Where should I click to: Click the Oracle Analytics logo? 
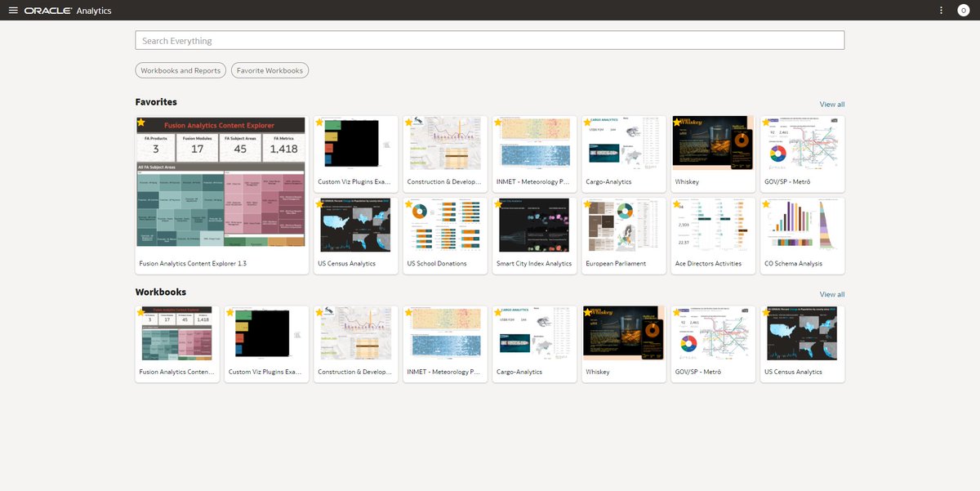(68, 11)
